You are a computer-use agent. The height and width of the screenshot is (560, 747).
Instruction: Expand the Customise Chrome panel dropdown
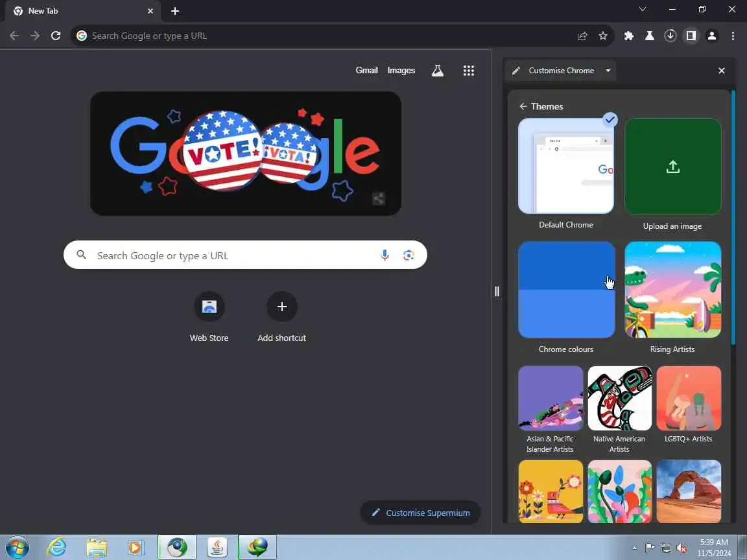pyautogui.click(x=608, y=71)
